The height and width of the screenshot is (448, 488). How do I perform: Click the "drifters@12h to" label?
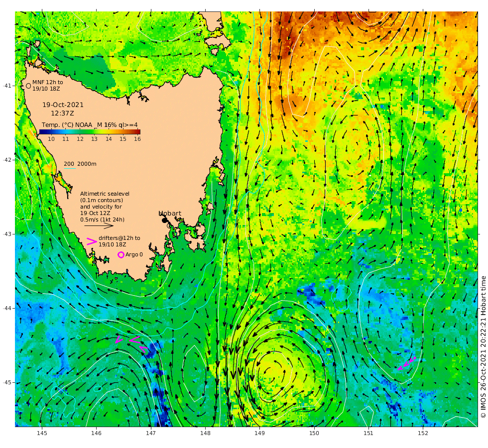click(x=119, y=238)
